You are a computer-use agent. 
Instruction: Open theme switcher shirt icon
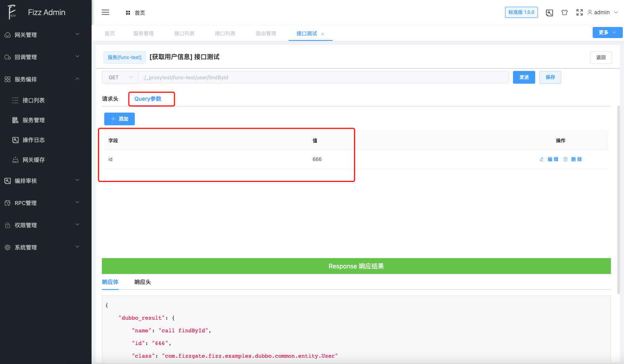(565, 13)
